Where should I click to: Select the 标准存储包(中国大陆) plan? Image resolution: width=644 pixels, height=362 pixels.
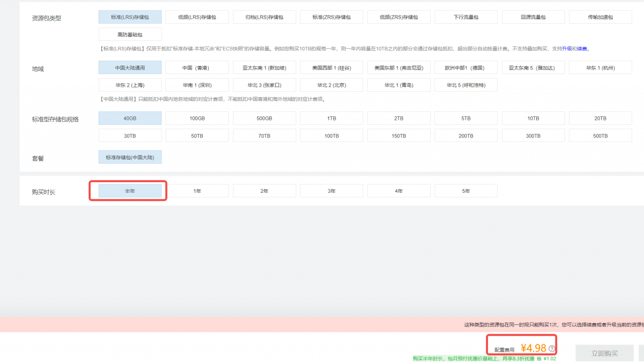[130, 157]
